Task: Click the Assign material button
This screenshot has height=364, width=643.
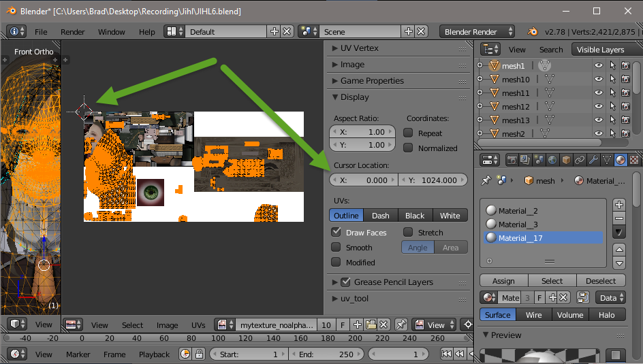Action: (503, 281)
